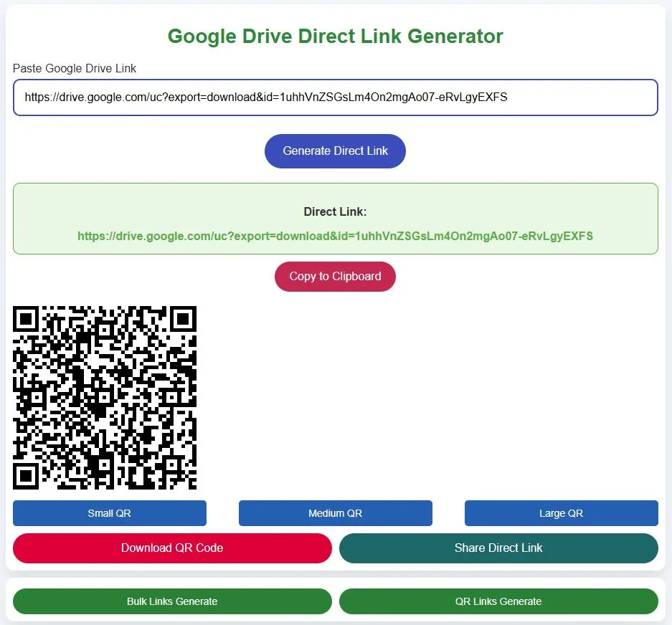The image size is (672, 625).
Task: Open the generated green direct link
Action: [x=335, y=236]
